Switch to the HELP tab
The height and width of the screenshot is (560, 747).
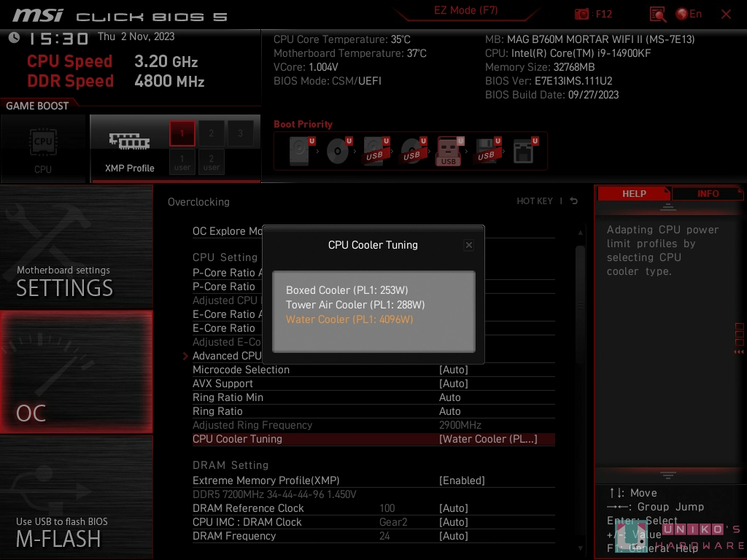tap(634, 194)
